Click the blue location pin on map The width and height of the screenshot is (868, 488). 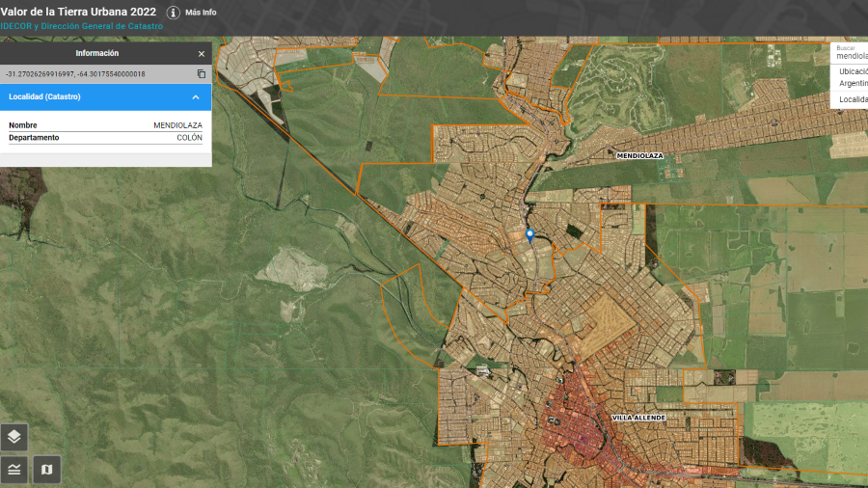pyautogui.click(x=529, y=234)
